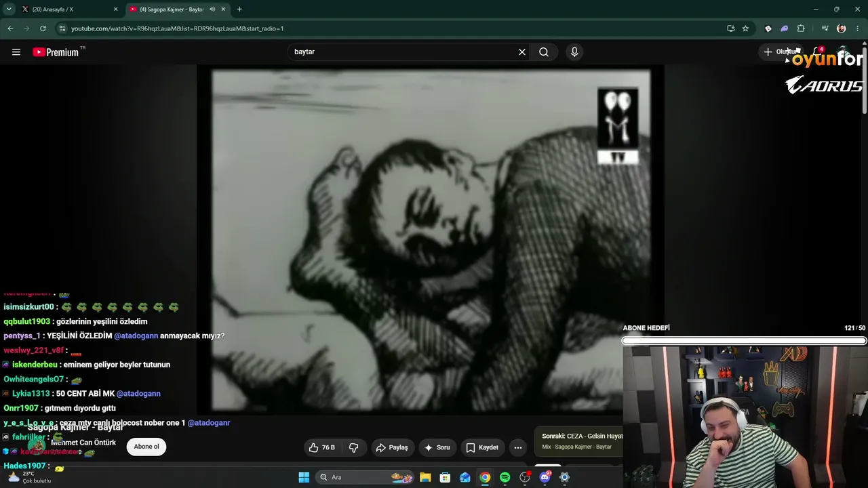Mute the audio-playing tab speaker icon
This screenshot has width=868, height=488.
(x=212, y=9)
